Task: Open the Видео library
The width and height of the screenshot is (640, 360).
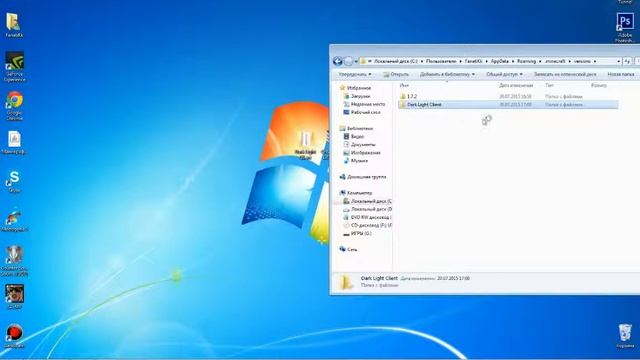Action: tap(357, 136)
